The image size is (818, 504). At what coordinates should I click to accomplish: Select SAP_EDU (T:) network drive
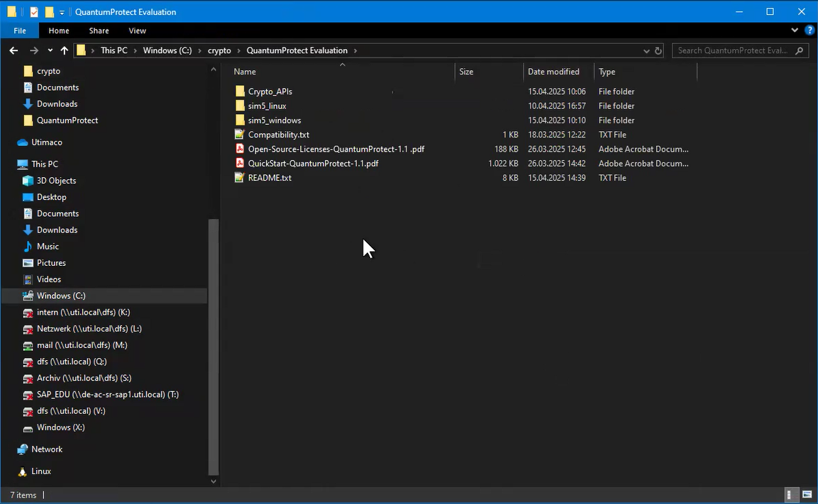pyautogui.click(x=107, y=395)
